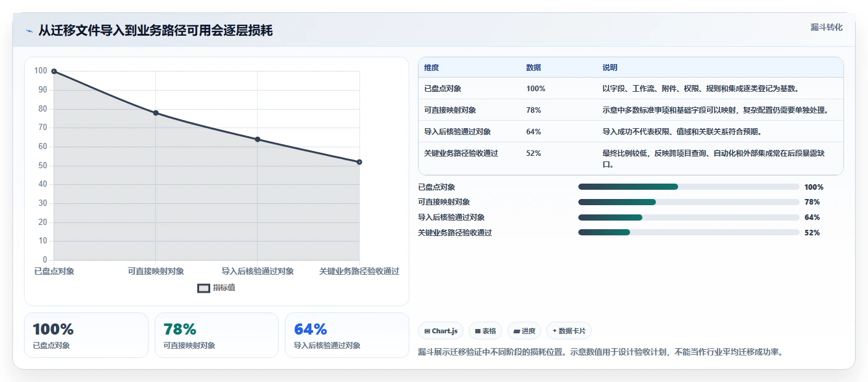
Task: Select the 进度 tag
Action: (x=524, y=331)
